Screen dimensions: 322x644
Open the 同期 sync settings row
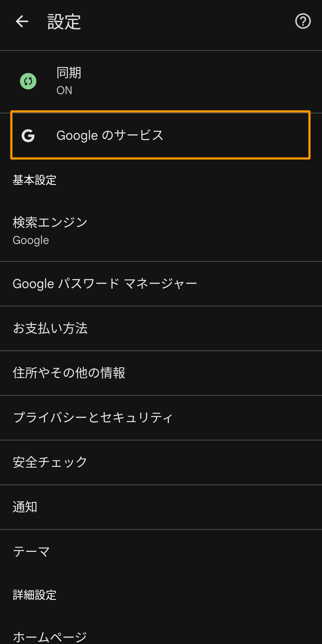click(161, 82)
